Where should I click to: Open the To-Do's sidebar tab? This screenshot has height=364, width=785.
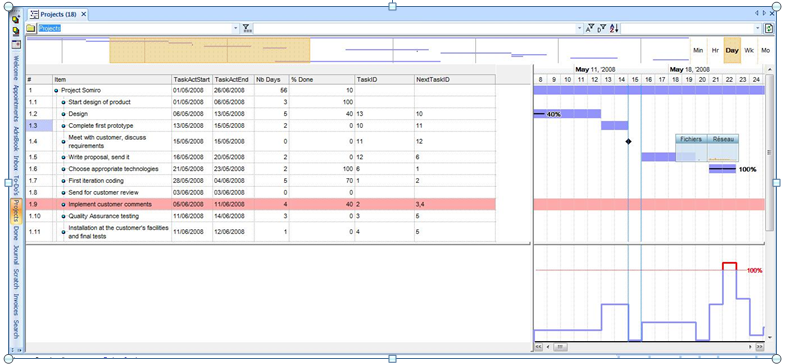[16, 185]
